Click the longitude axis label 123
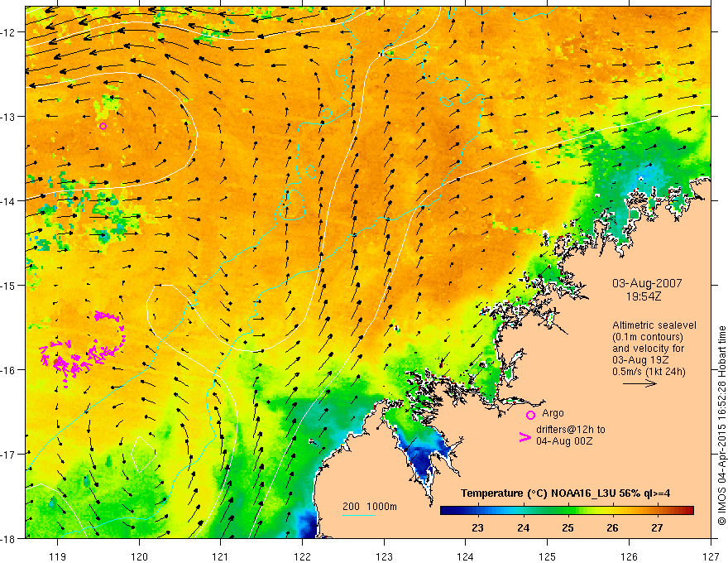Viewport: 728px width, 563px height. coord(384,556)
